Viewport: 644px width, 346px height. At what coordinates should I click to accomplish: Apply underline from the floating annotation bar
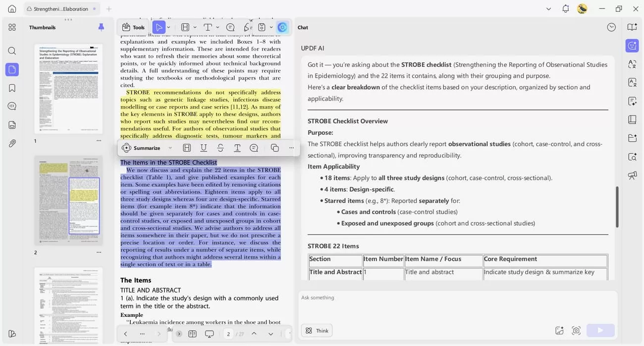(x=204, y=148)
